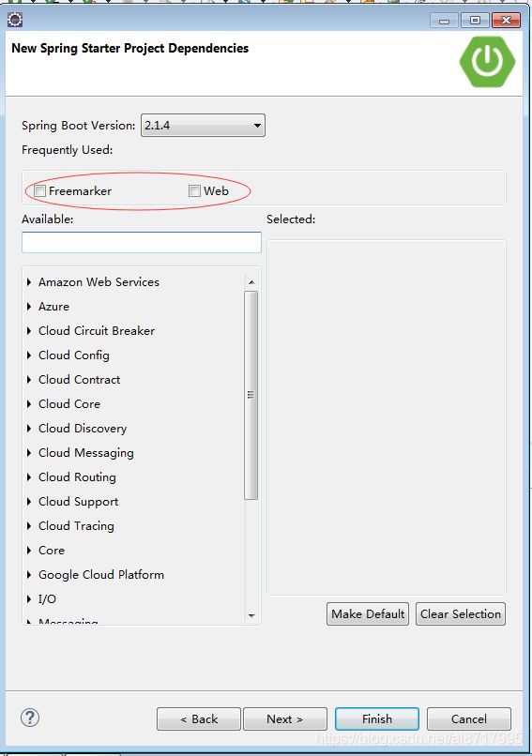Image resolution: width=532 pixels, height=756 pixels.
Task: Click the Finish button
Action: click(x=377, y=718)
